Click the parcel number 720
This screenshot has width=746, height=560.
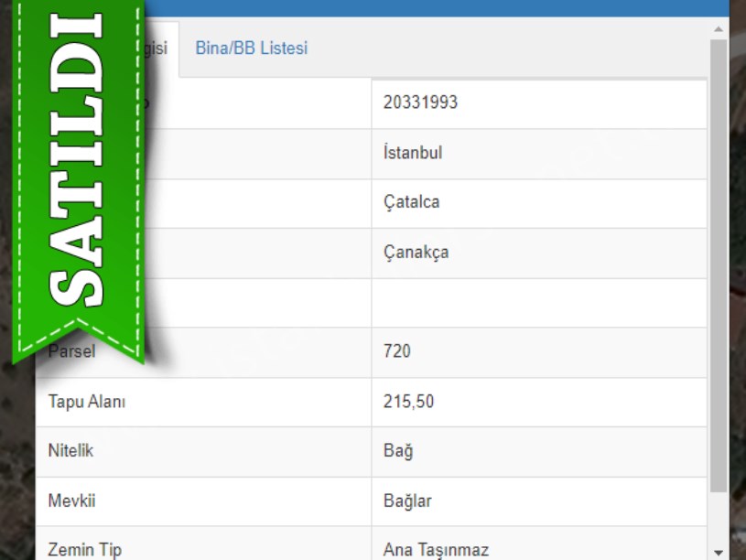[x=397, y=351]
